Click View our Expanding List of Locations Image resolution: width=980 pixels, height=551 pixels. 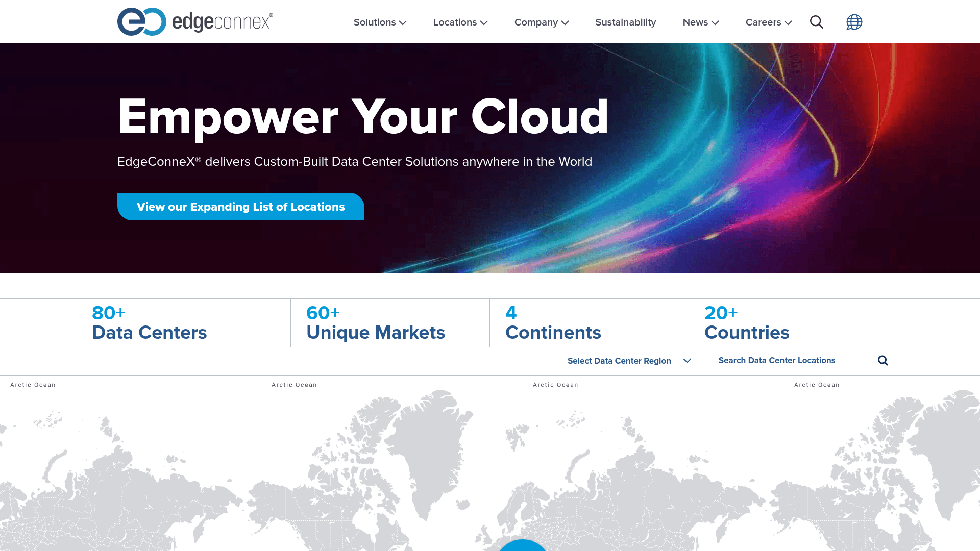240,207
